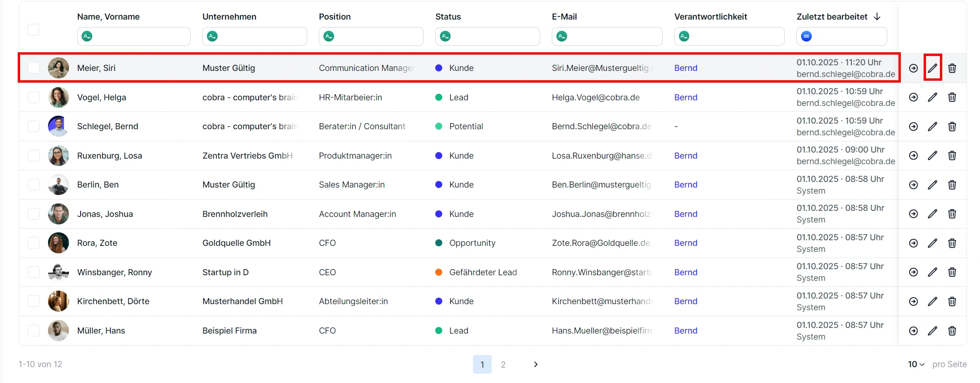Click Bernd link for Kirchenbett, Dörte
This screenshot has height=383, width=980.
click(685, 301)
